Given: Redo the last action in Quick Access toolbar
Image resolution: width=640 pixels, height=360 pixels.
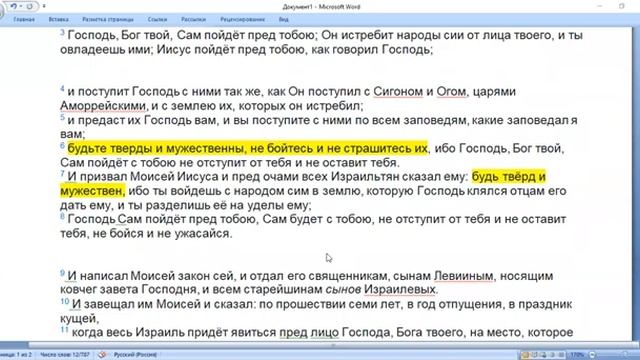Looking at the screenshot, I should (29, 6).
